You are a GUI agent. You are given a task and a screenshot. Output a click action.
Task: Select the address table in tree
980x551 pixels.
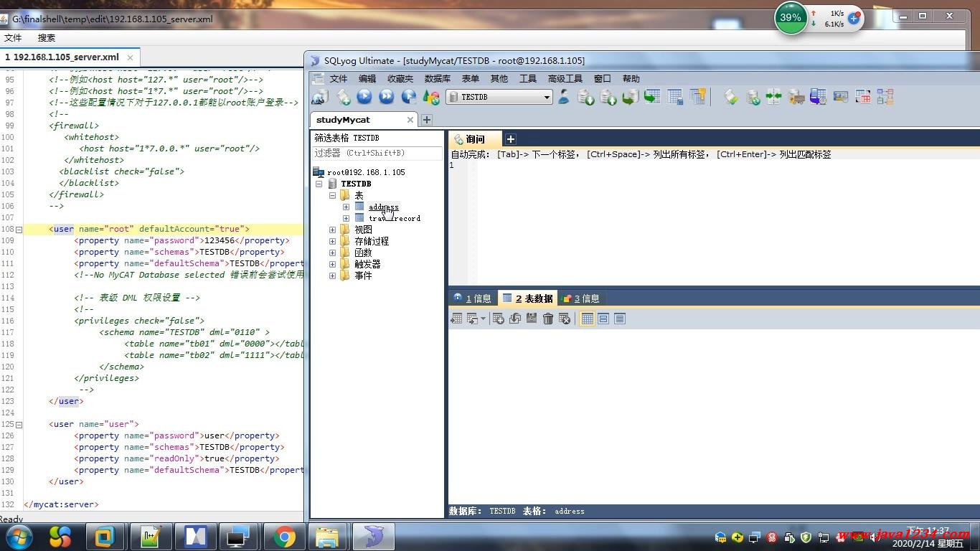click(x=383, y=207)
